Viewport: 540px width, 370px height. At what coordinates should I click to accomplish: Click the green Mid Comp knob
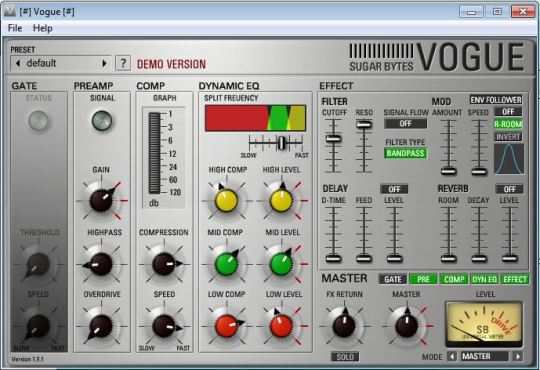click(x=227, y=264)
